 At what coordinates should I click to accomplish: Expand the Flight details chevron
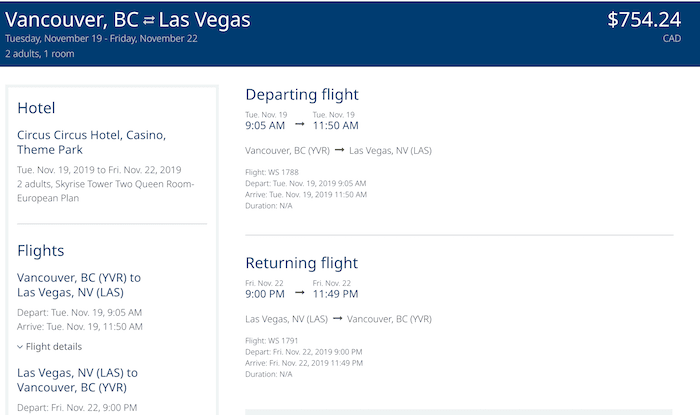[20, 347]
